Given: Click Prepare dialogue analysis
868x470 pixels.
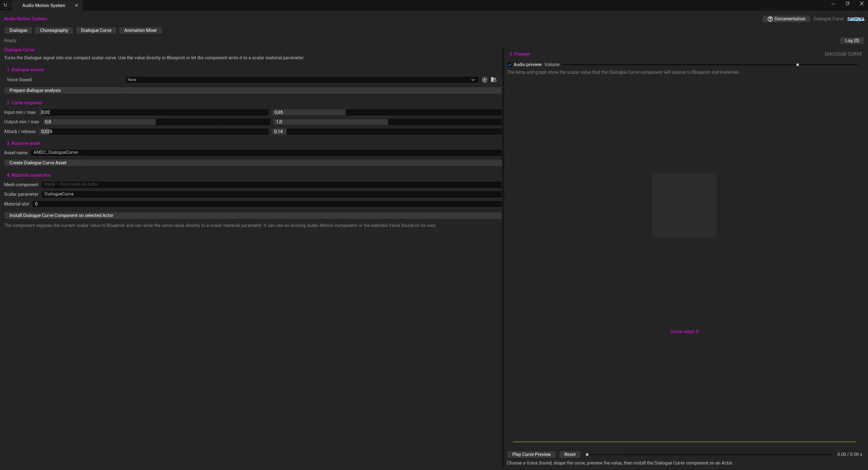Looking at the screenshot, I should click(253, 90).
